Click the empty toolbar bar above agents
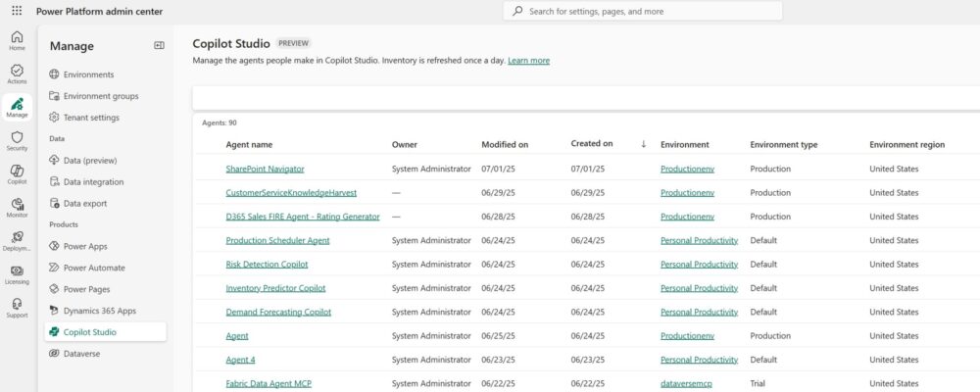This screenshot has height=392, width=980. click(586, 98)
